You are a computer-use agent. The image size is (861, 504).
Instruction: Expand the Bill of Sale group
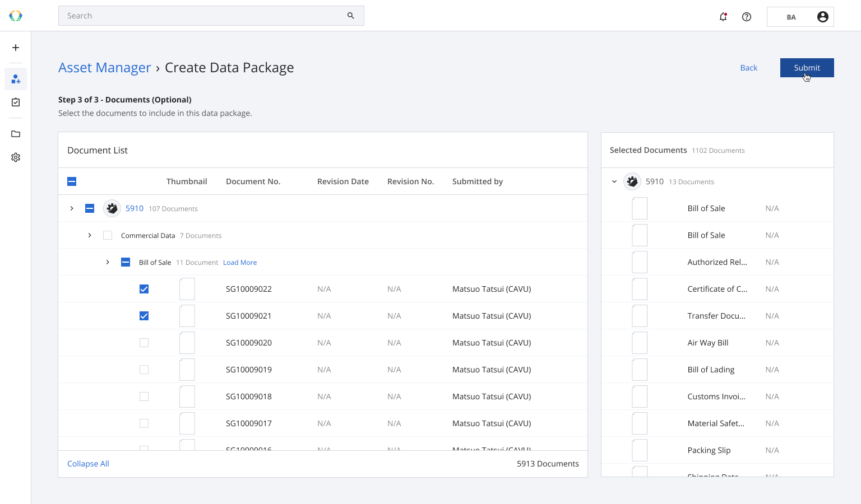pos(108,262)
